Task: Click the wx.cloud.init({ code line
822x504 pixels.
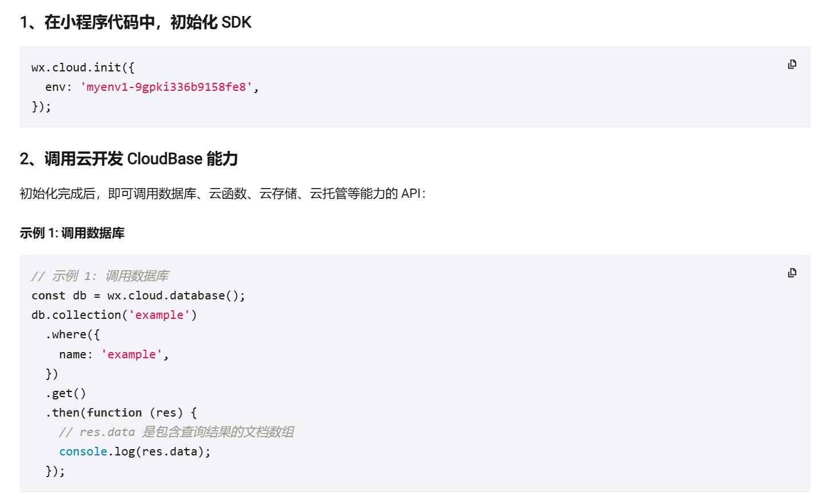Action: (x=83, y=67)
